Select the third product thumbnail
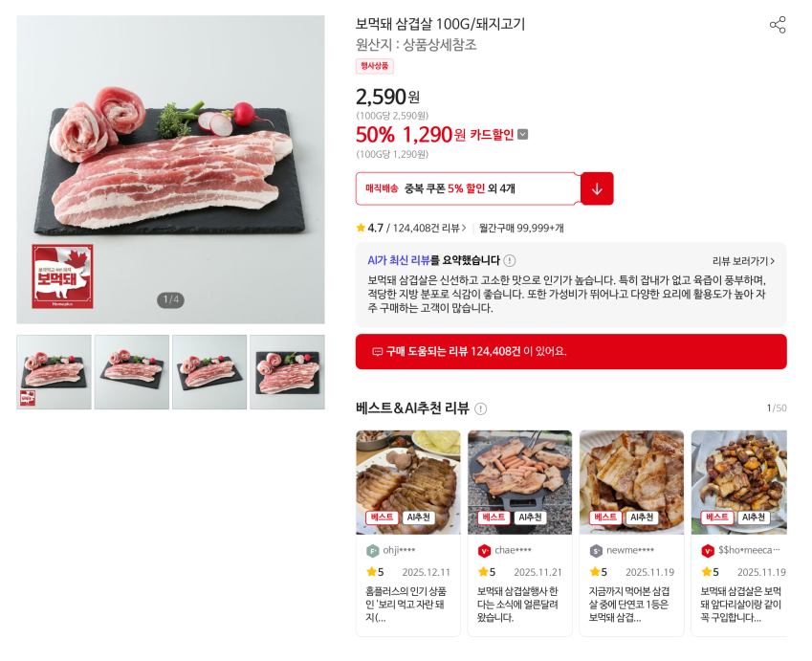This screenshot has width=812, height=661. click(x=209, y=372)
